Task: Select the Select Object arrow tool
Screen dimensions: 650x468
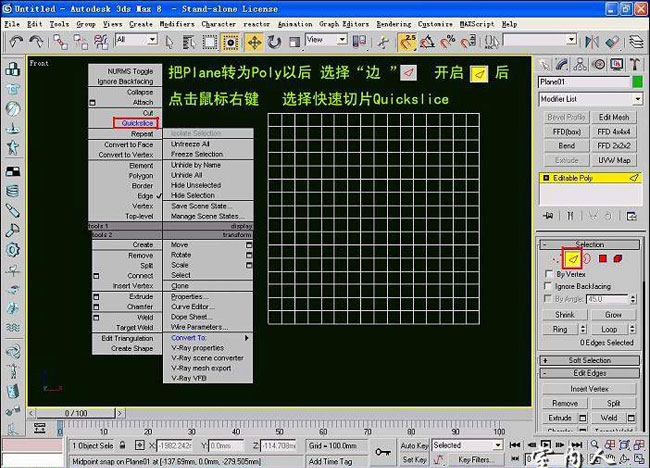Action: (170, 42)
